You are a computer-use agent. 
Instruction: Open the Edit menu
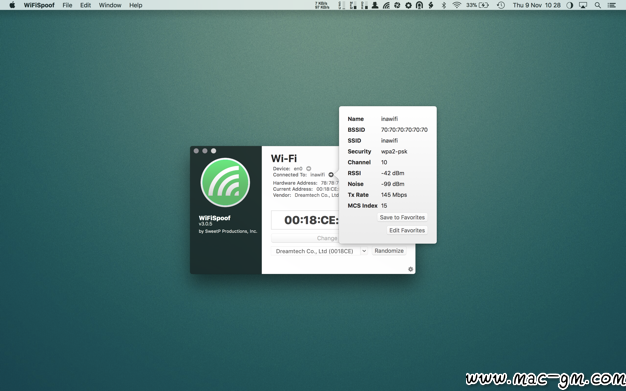85,5
